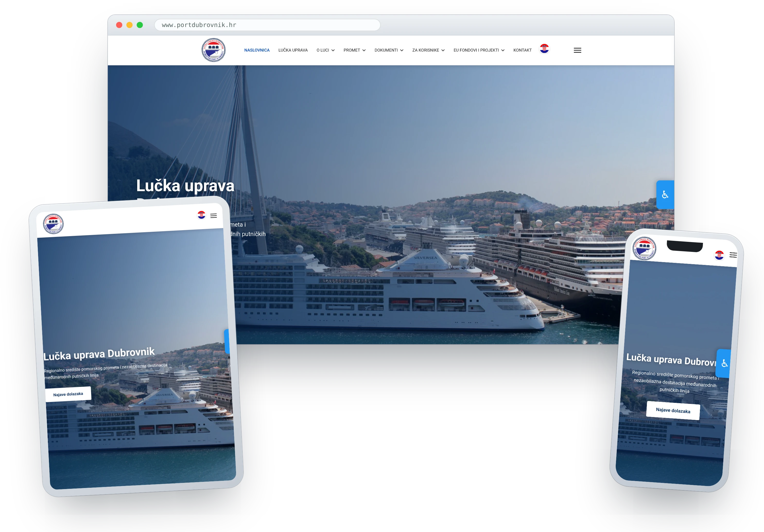Image resolution: width=764 pixels, height=532 pixels.
Task: Open the hamburger menu in the desktop browser
Action: pos(577,50)
